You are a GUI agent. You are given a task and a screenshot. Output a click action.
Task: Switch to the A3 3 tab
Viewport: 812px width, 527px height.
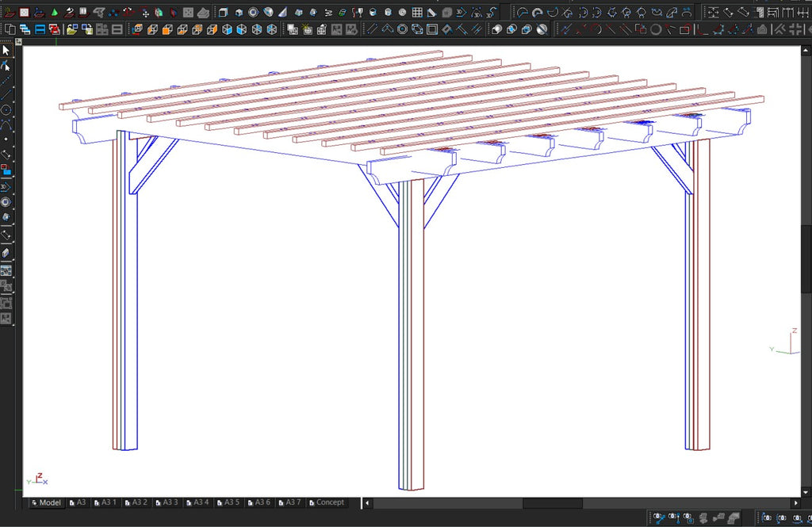[x=167, y=502]
